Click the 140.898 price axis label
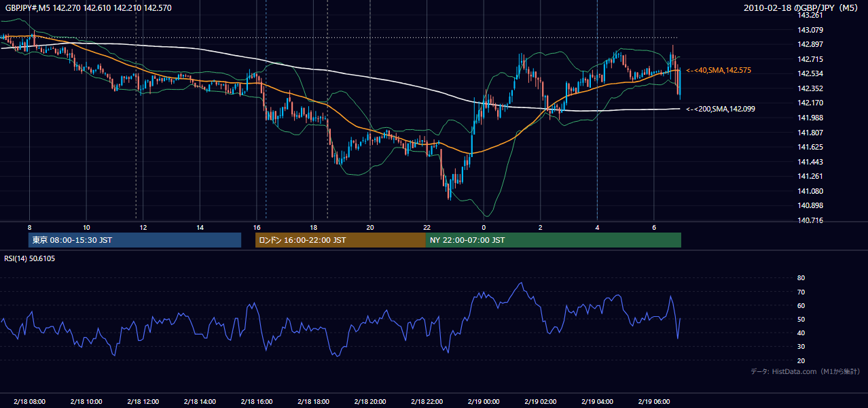 coord(810,206)
